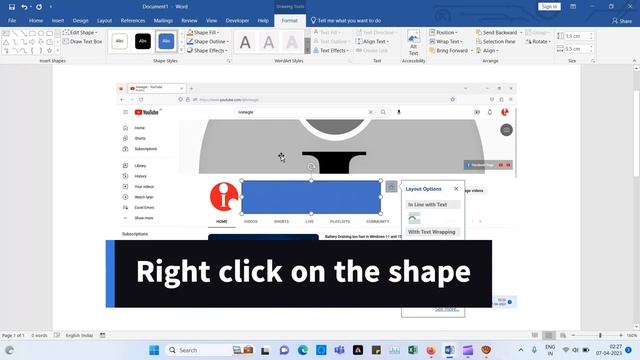Open the Shape Fill dropdown

click(x=203, y=32)
